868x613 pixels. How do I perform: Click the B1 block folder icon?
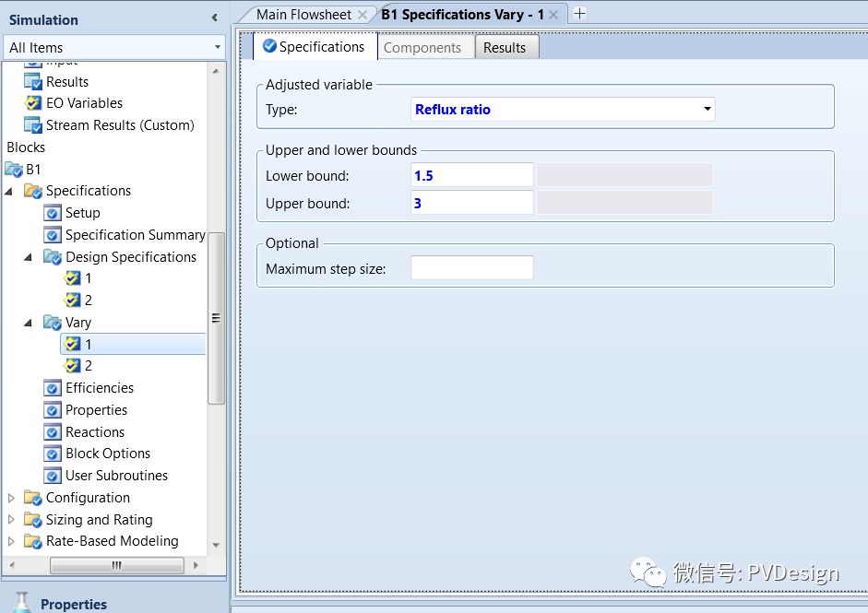point(14,169)
